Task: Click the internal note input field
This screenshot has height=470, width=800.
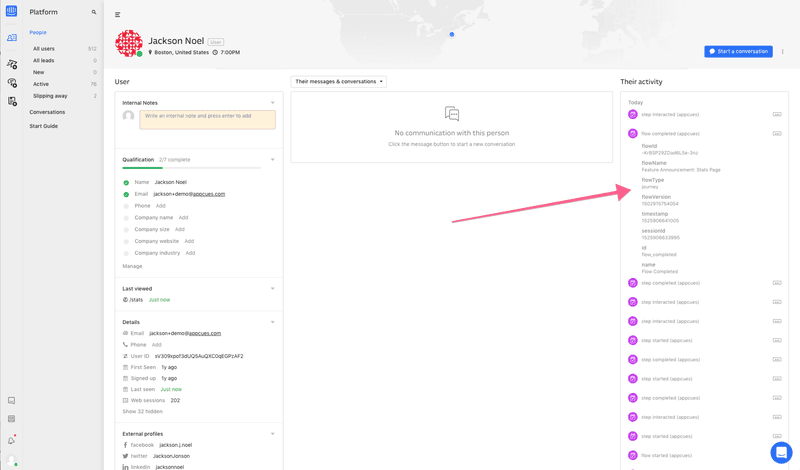Action: [x=207, y=119]
